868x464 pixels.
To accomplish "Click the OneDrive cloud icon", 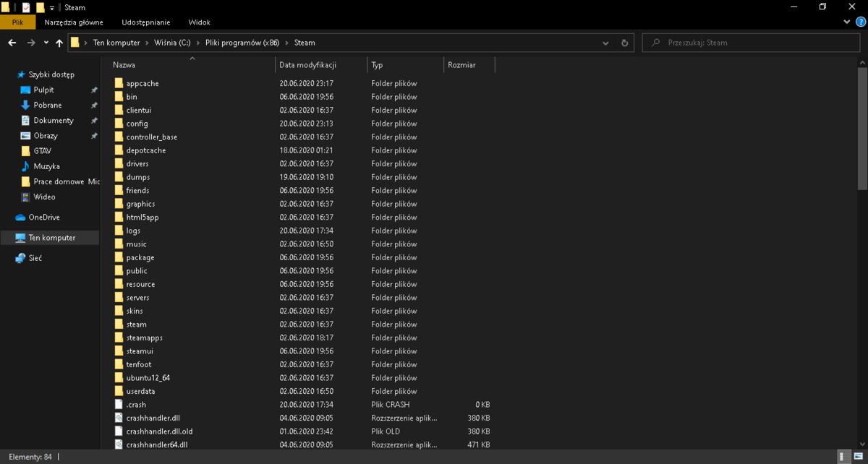I will pyautogui.click(x=20, y=218).
